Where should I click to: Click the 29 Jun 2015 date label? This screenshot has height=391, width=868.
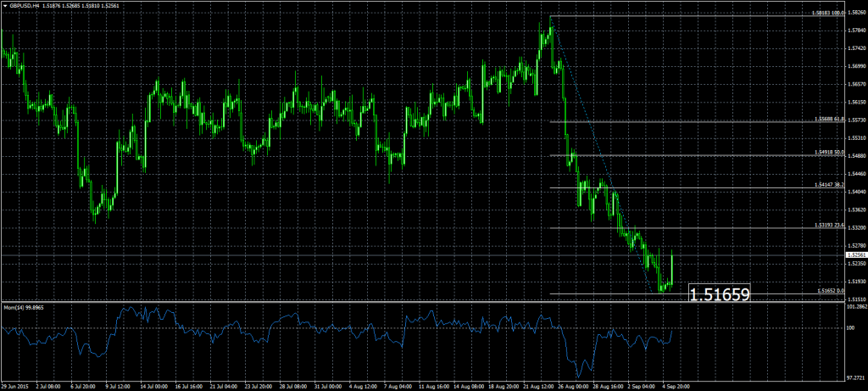click(x=17, y=386)
